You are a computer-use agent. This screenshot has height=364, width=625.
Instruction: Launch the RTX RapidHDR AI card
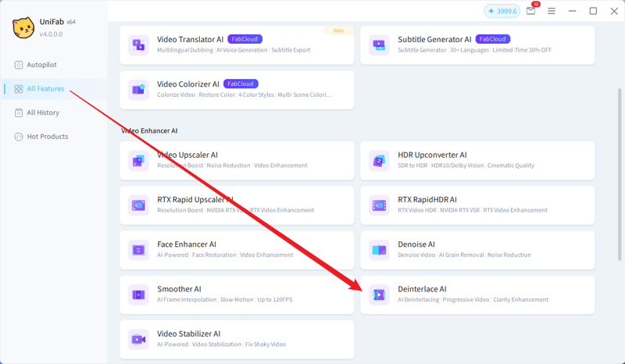[477, 205]
